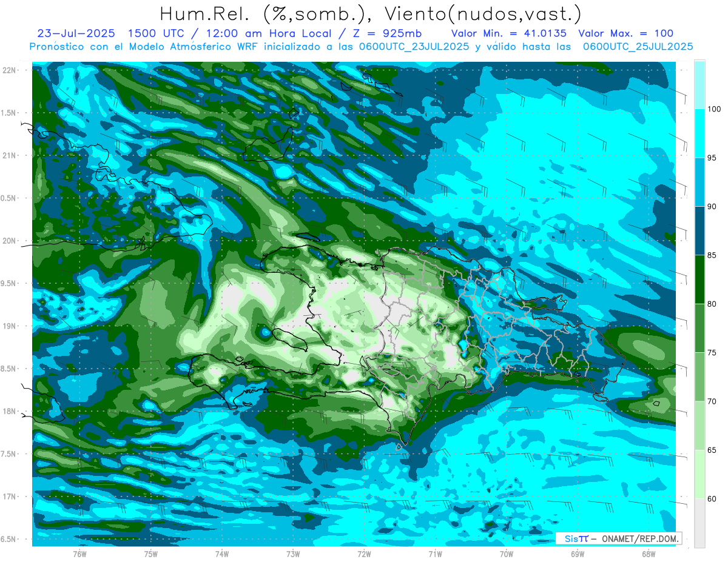Viewport: 728px width, 562px height.
Task: Click the '71W' longitude label
Action: (435, 554)
